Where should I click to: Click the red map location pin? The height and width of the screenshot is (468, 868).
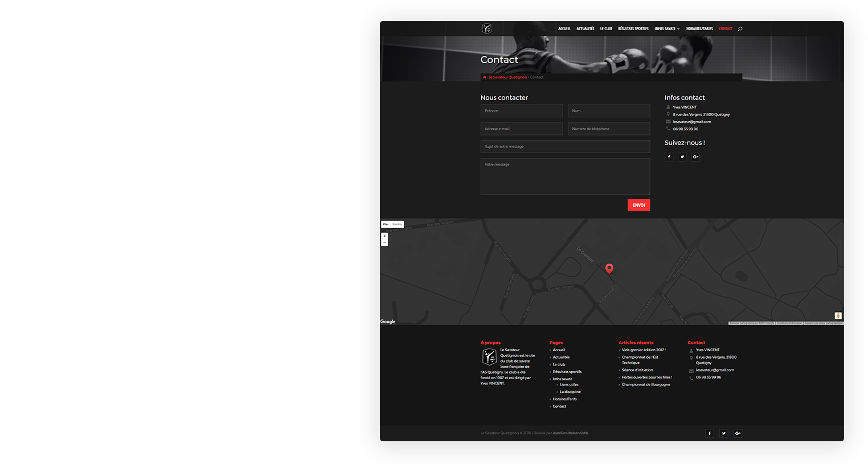(x=609, y=268)
